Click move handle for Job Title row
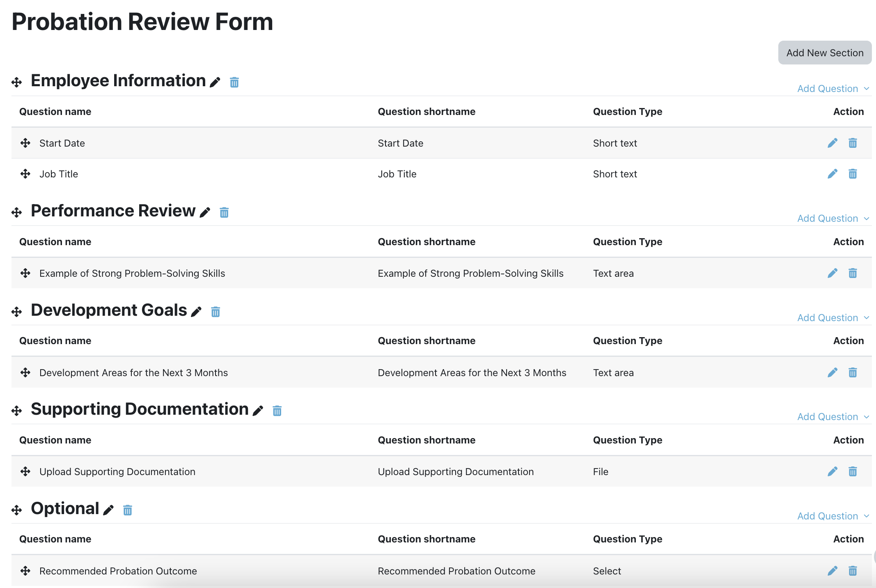Image resolution: width=876 pixels, height=588 pixels. [x=25, y=174]
